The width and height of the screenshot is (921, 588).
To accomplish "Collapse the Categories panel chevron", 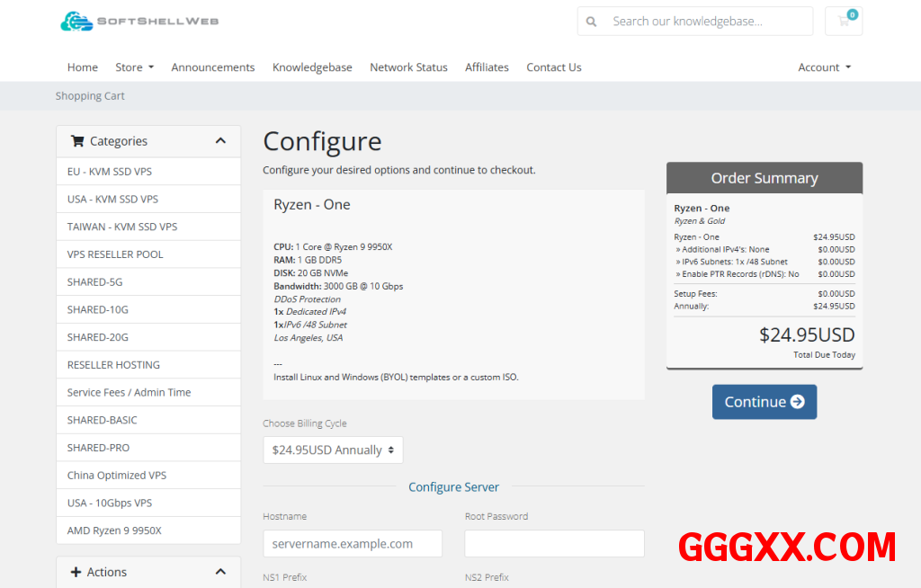I will [220, 141].
